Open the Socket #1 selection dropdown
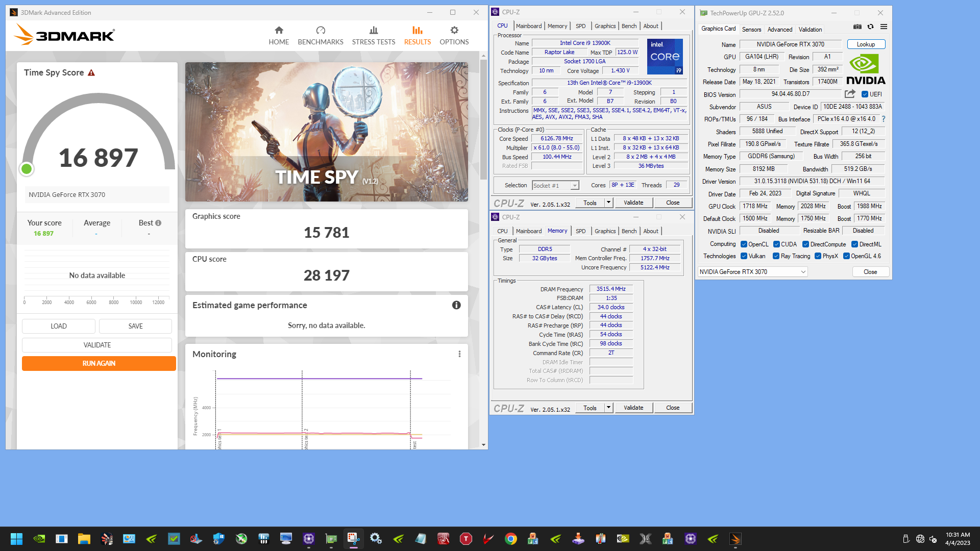 [x=555, y=186]
